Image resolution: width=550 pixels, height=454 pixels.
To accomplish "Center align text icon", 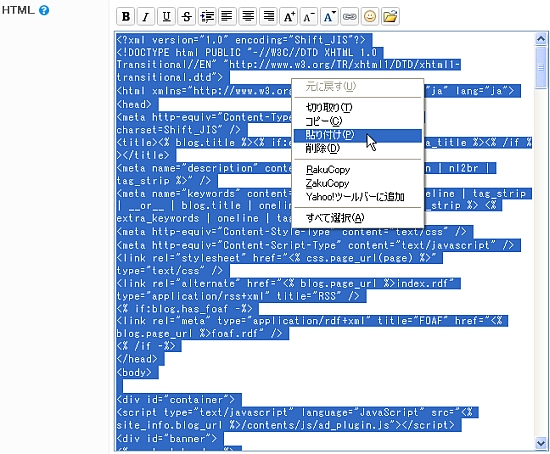I will pos(248,16).
